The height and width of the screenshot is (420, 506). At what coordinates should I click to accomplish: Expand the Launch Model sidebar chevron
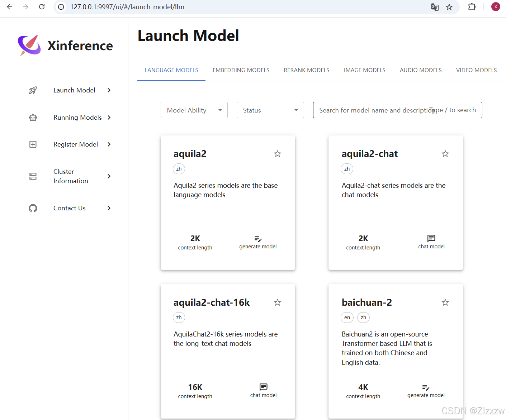click(x=109, y=90)
